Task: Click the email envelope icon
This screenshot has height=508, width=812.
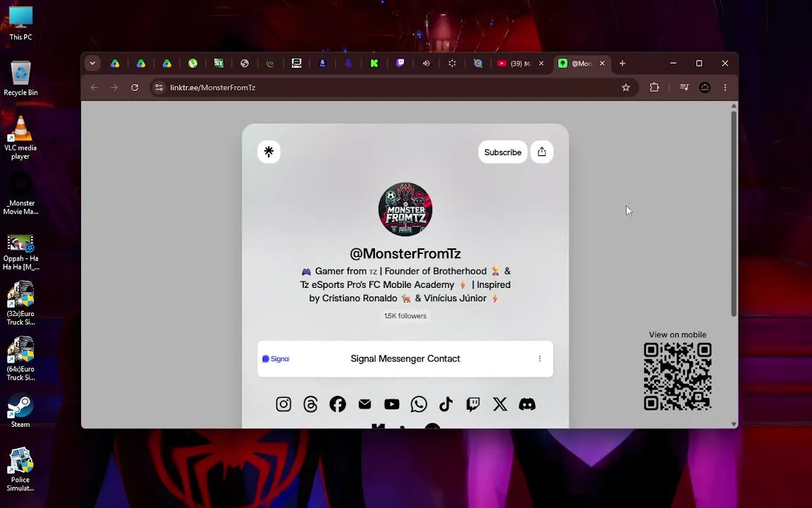Action: [x=364, y=404]
